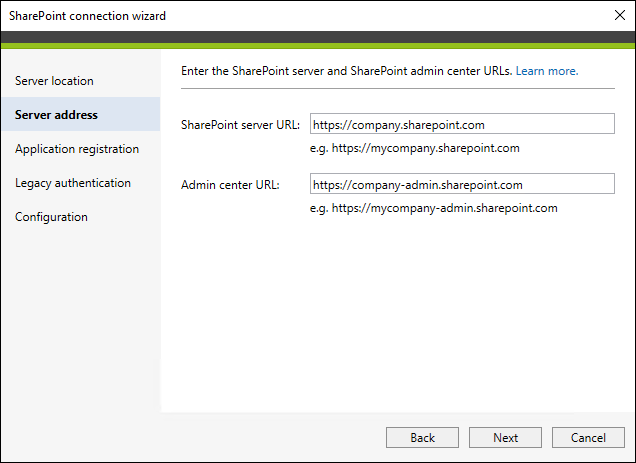
Task: Close the SharePoint connection wizard window
Action: (619, 15)
